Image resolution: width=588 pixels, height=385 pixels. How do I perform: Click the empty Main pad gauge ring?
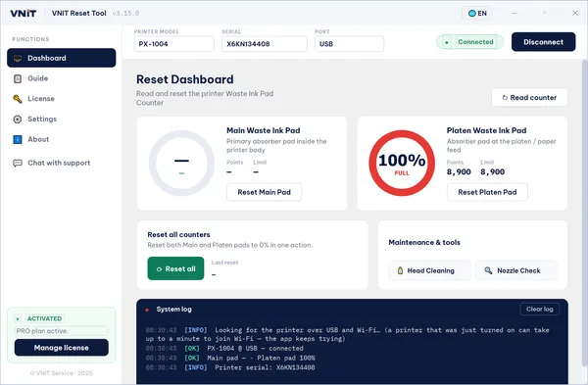click(x=181, y=163)
